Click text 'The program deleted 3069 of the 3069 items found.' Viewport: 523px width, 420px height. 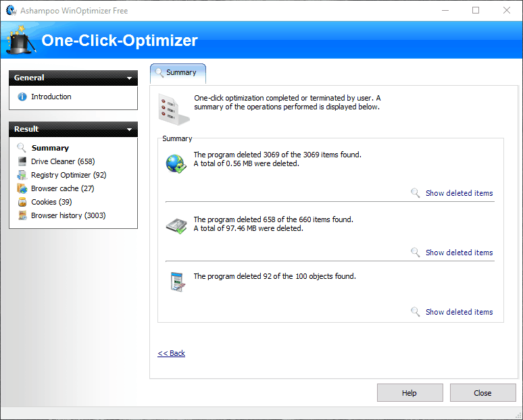click(277, 155)
